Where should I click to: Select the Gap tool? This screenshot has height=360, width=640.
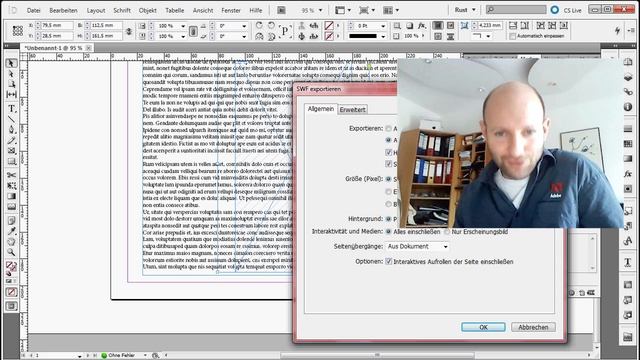(x=11, y=94)
